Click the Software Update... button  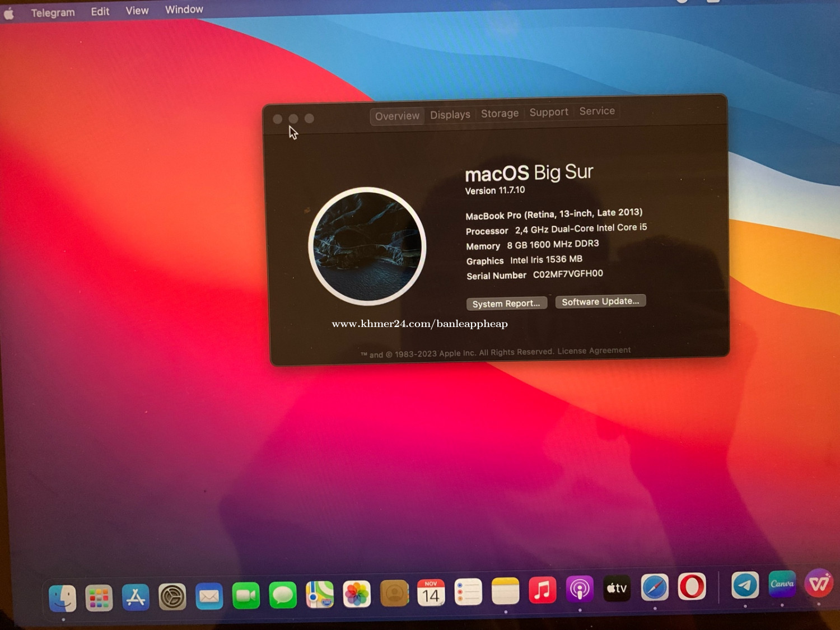(600, 301)
